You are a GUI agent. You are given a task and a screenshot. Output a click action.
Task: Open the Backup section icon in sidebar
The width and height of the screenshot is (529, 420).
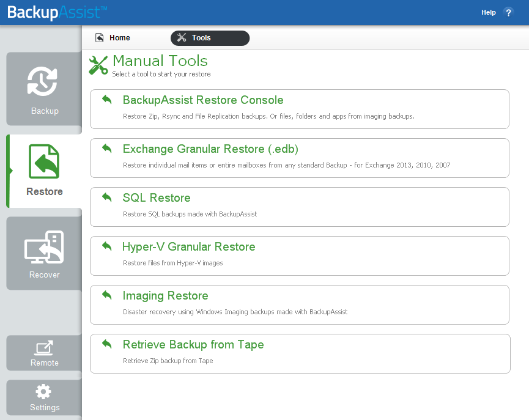43,82
